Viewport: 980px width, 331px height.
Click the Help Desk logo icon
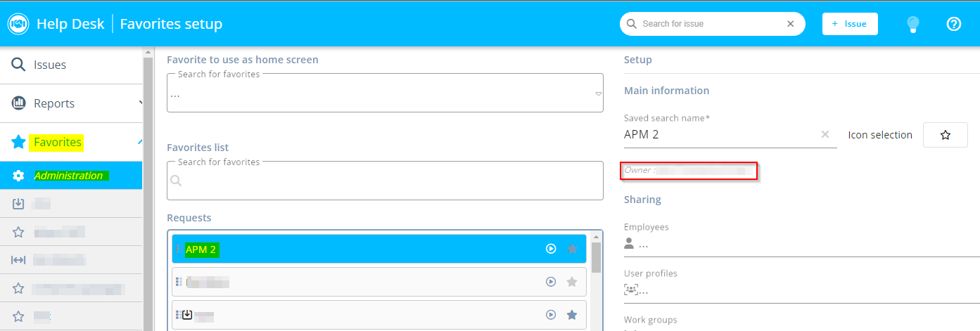click(x=18, y=24)
